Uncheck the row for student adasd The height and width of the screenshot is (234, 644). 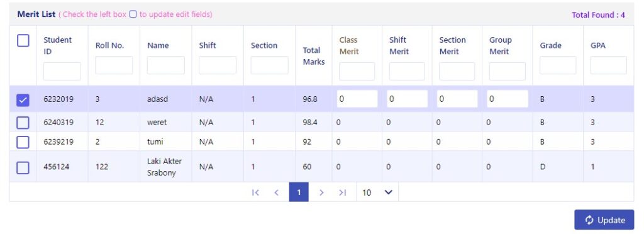coord(23,100)
